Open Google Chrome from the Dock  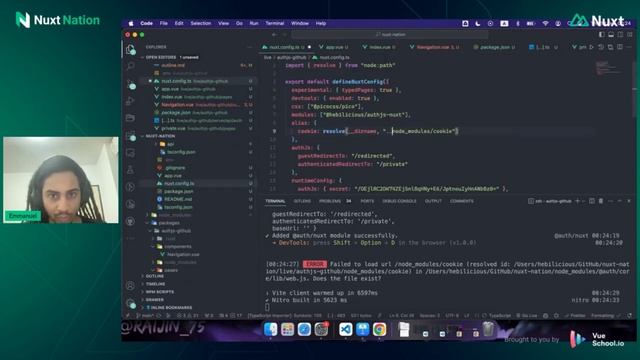(379, 329)
